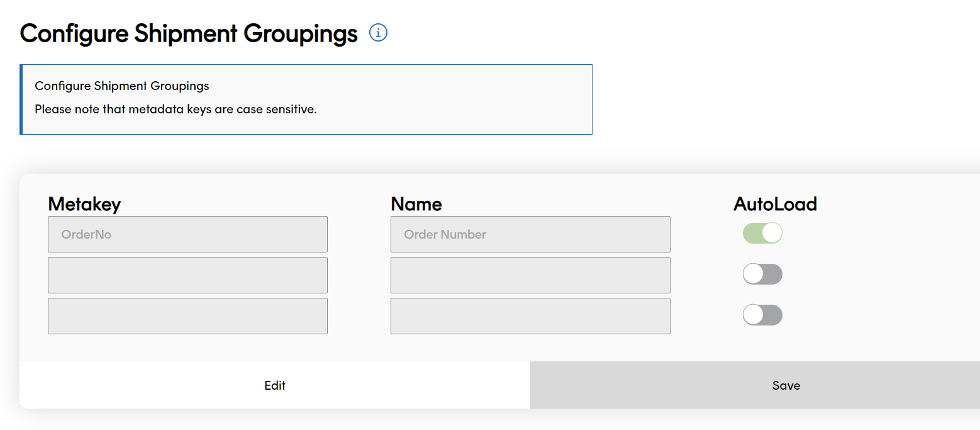This screenshot has width=980, height=430.
Task: Click the empty Metakey field in row two
Action: (187, 274)
